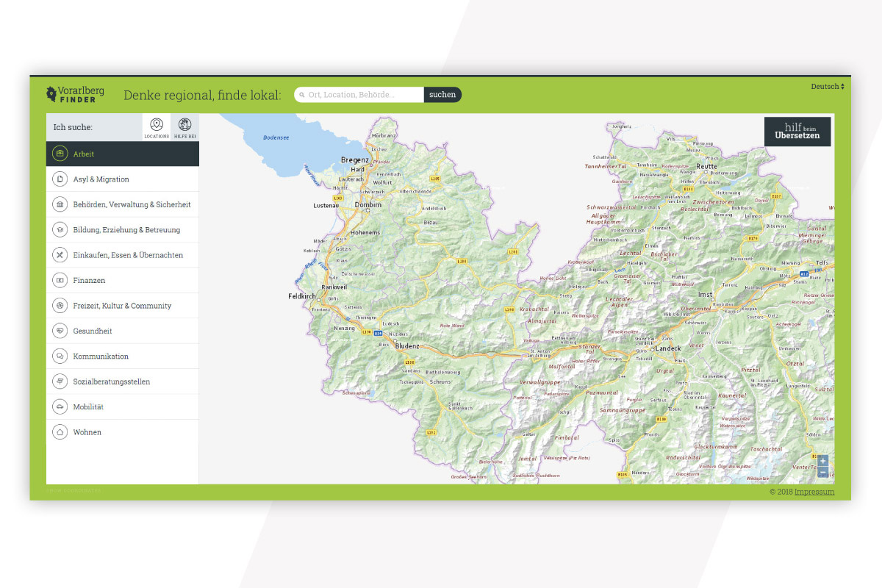Click the Kommunikation speech bubble icon

[62, 356]
